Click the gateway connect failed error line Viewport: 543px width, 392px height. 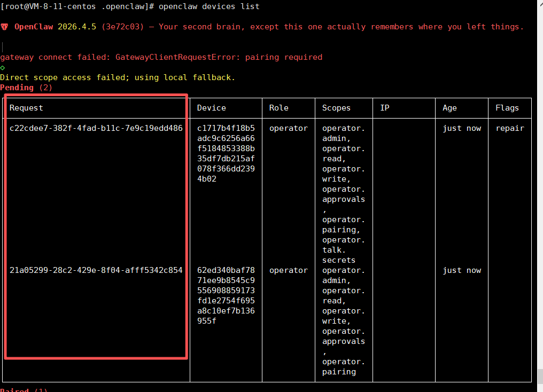161,57
